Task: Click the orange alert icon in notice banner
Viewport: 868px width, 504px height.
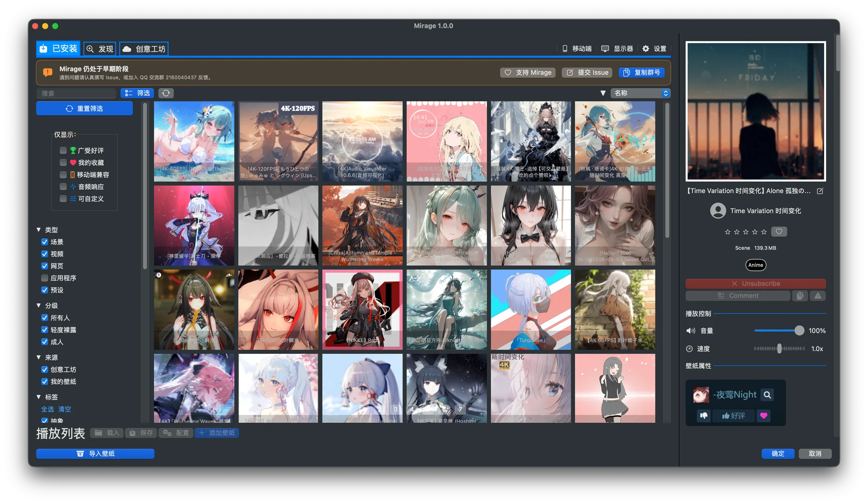Action: 48,73
